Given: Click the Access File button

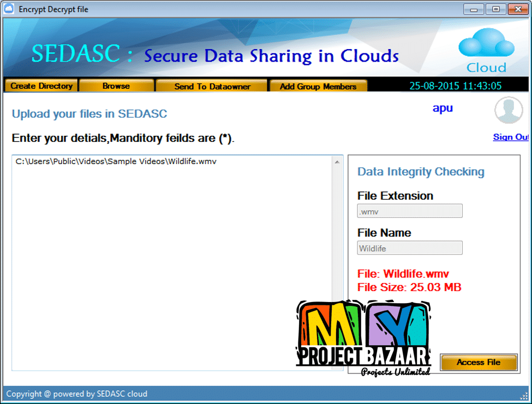Looking at the screenshot, I should pos(479,362).
